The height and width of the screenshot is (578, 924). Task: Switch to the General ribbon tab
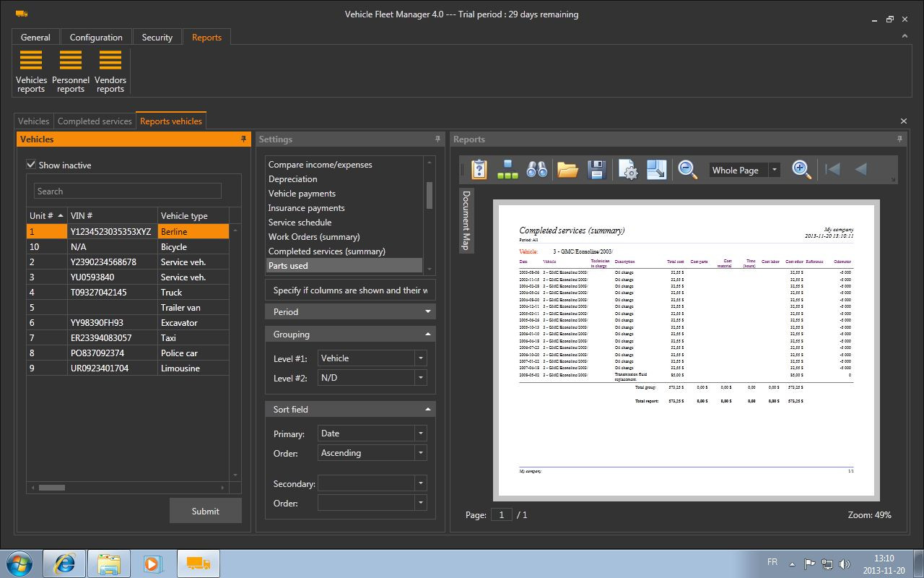(x=35, y=38)
